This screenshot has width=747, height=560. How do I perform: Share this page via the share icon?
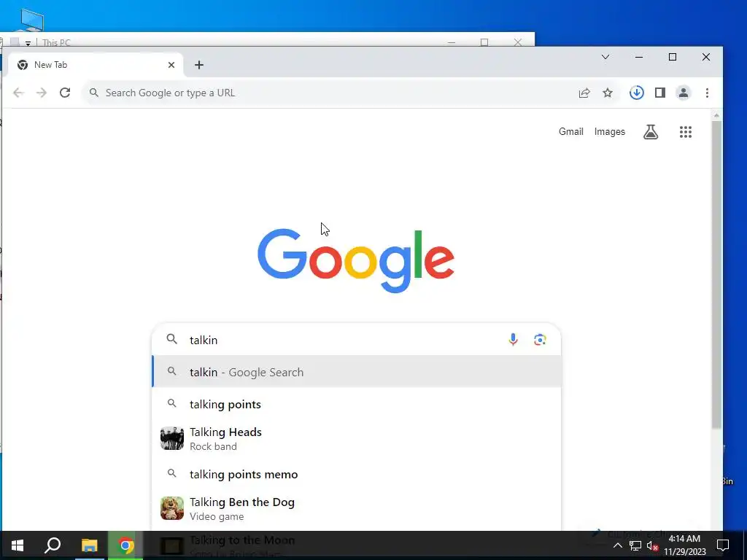point(584,93)
